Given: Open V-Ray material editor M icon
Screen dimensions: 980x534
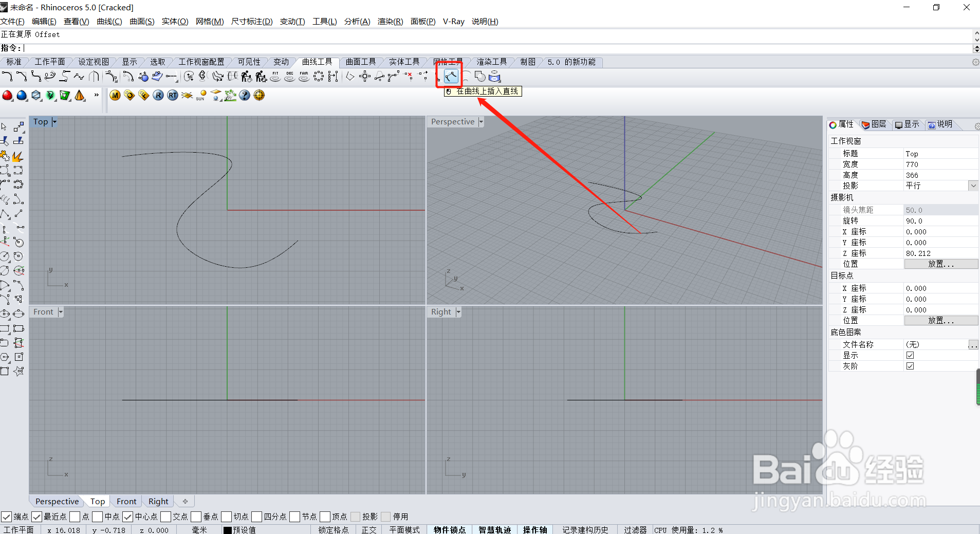Looking at the screenshot, I should [115, 96].
